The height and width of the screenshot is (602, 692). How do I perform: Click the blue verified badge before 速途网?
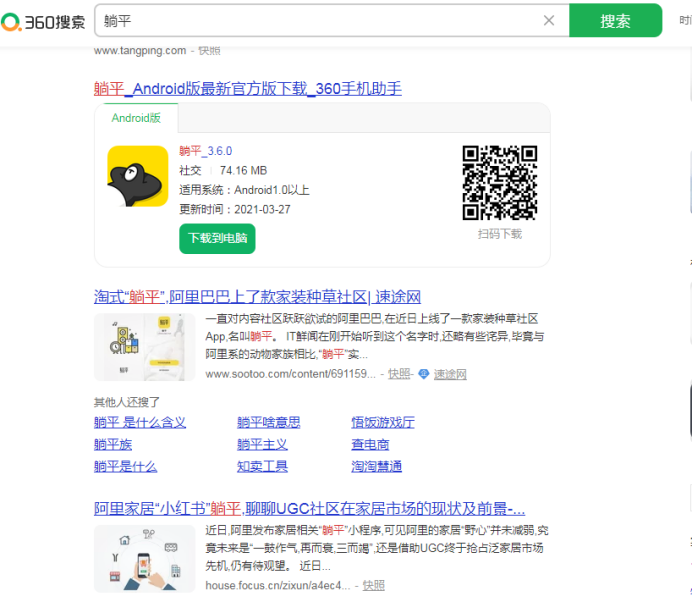click(424, 374)
